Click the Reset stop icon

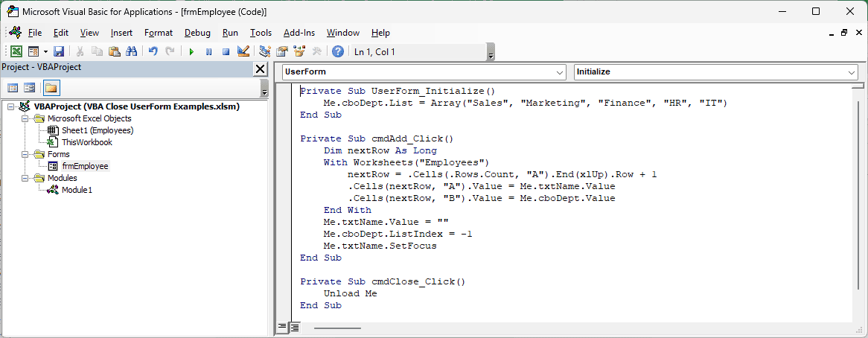[226, 51]
